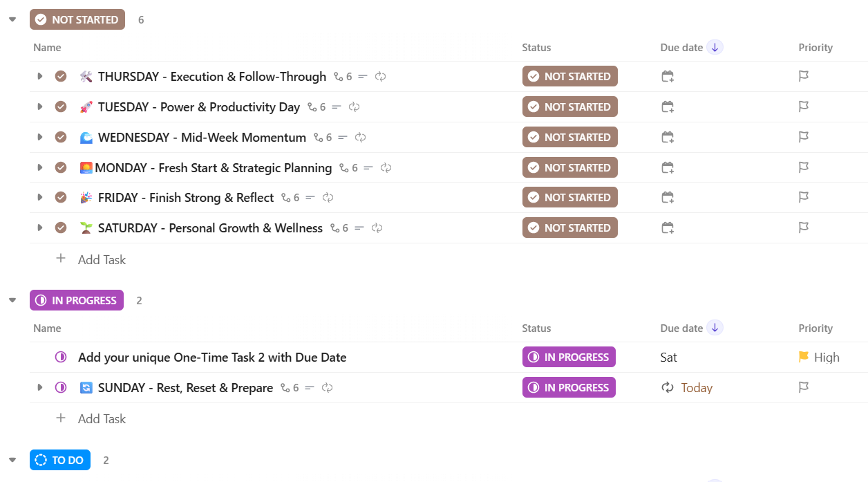This screenshot has width=868, height=482.
Task: Set priority flag on MONDAY Fresh Start task
Action: click(x=803, y=167)
